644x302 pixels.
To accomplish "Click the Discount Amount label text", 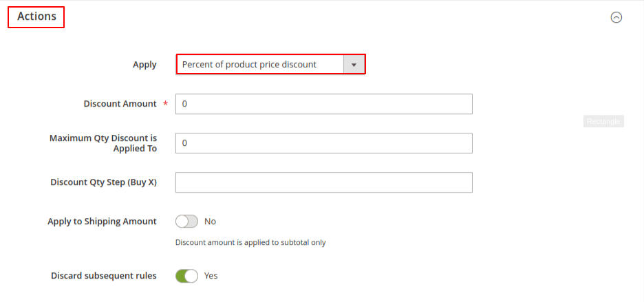I will point(120,104).
